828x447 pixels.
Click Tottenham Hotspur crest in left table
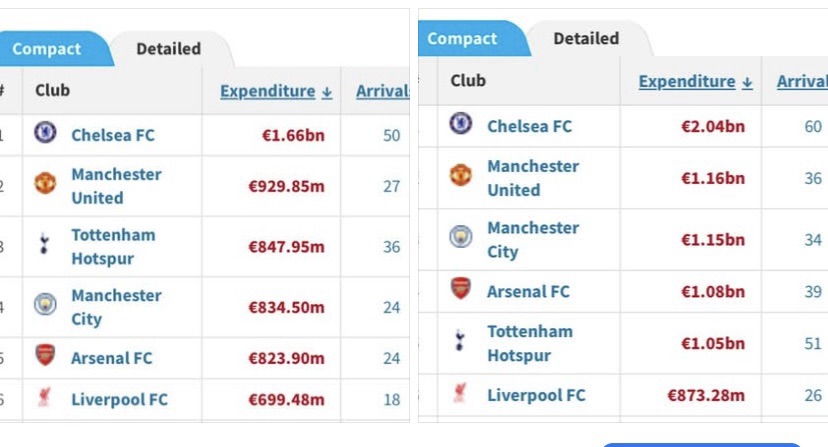pyautogui.click(x=45, y=246)
